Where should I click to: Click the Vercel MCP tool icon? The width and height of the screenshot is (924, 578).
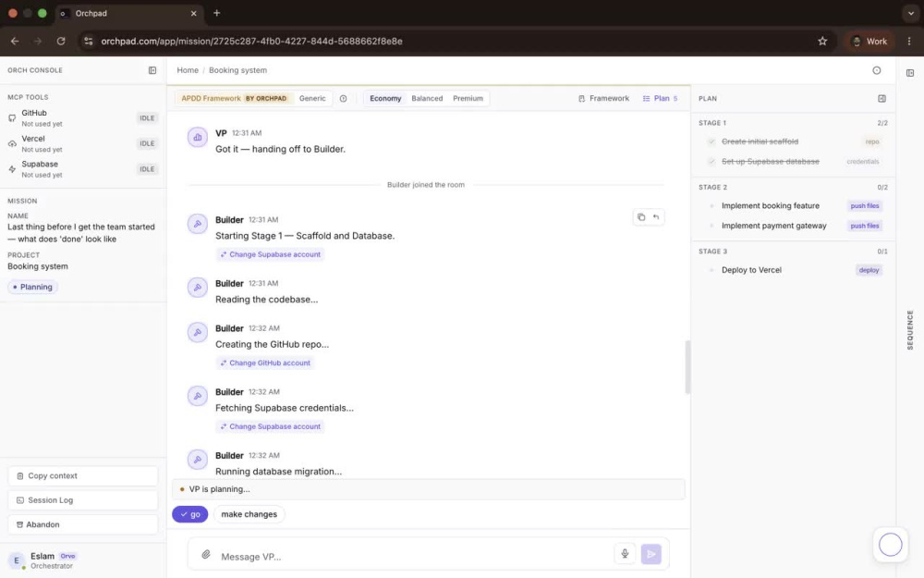click(x=12, y=144)
